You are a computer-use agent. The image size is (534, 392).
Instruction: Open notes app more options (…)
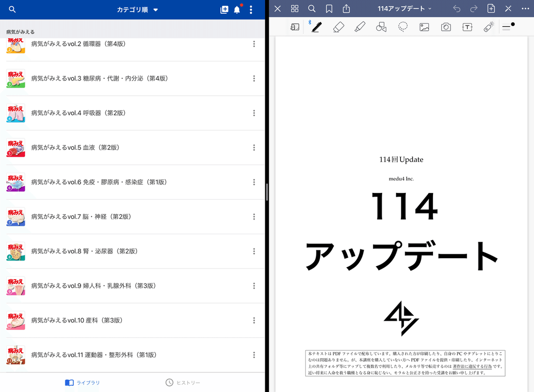tap(525, 9)
